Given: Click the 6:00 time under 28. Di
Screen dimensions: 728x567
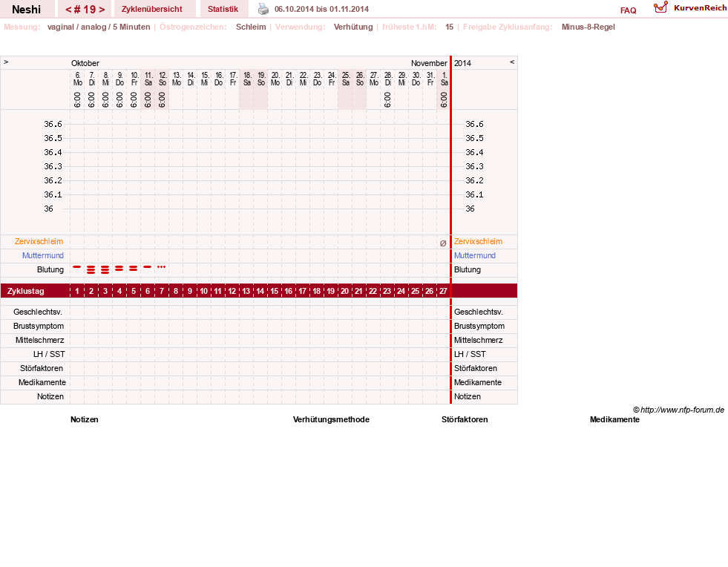Looking at the screenshot, I should click(387, 100).
